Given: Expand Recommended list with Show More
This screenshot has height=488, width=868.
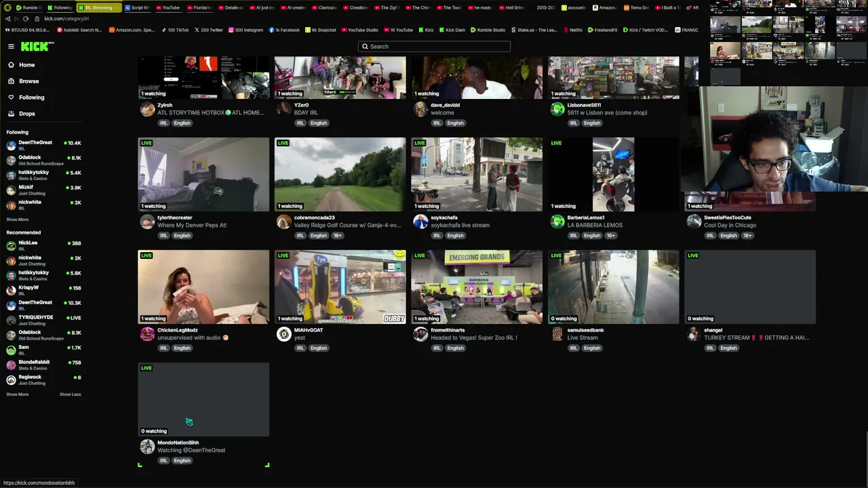Looking at the screenshot, I should tap(18, 394).
